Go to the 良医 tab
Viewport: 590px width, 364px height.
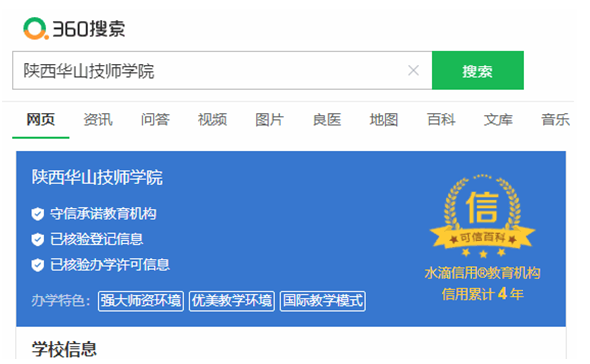click(x=327, y=120)
